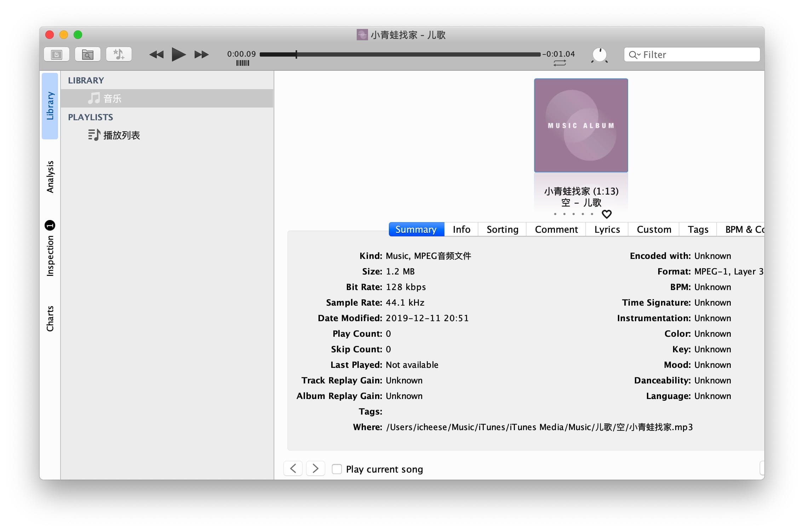The height and width of the screenshot is (532, 804).
Task: Click the Music Album artwork thumbnail
Action: coord(581,126)
